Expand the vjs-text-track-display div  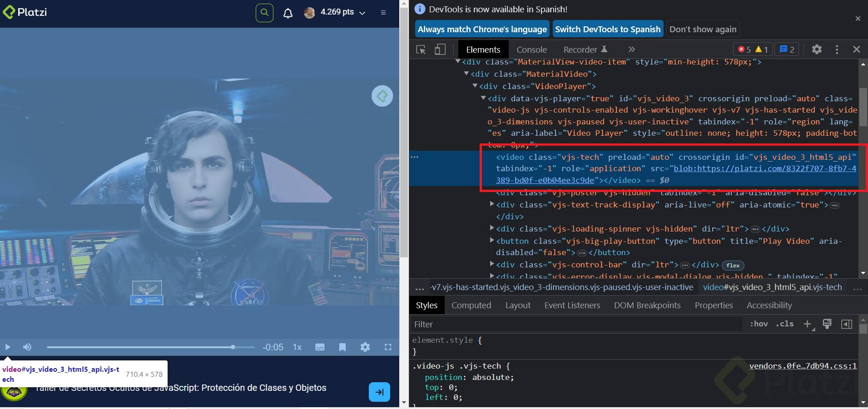[492, 204]
